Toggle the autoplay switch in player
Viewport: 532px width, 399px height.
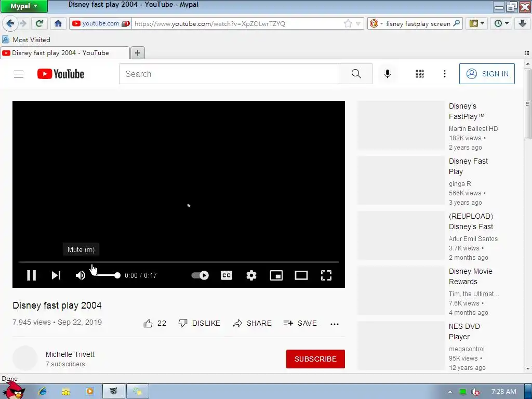coord(200,275)
